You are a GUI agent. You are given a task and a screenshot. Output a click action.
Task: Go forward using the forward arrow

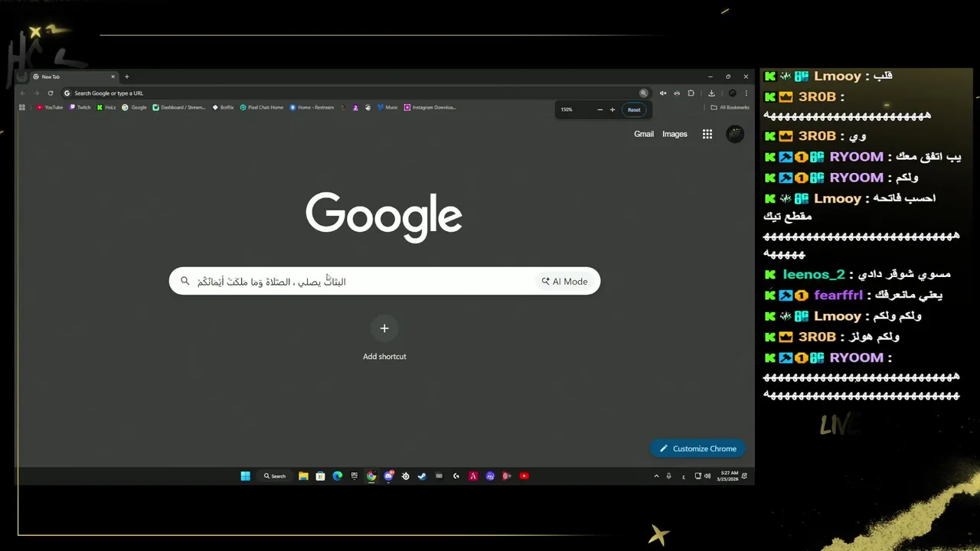36,93
